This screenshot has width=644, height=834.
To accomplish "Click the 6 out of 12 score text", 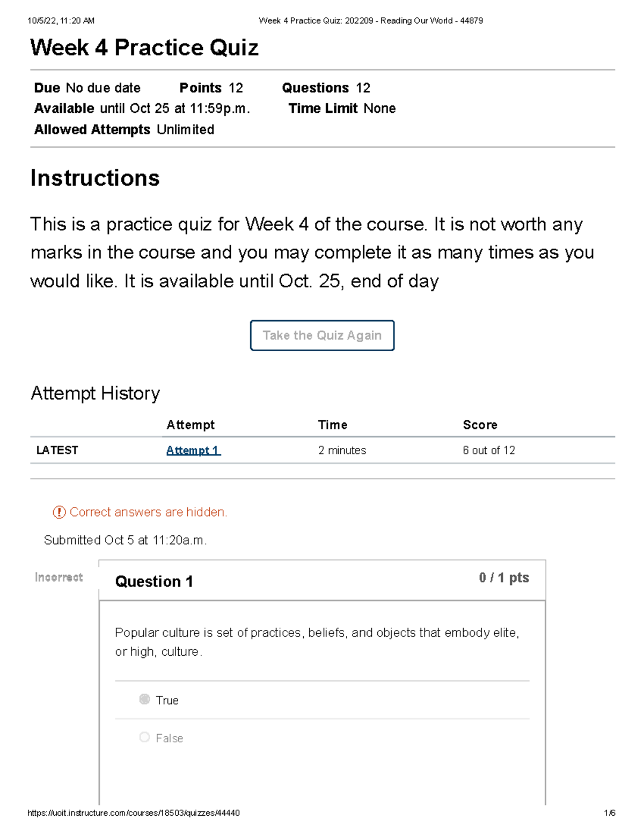I will point(488,450).
